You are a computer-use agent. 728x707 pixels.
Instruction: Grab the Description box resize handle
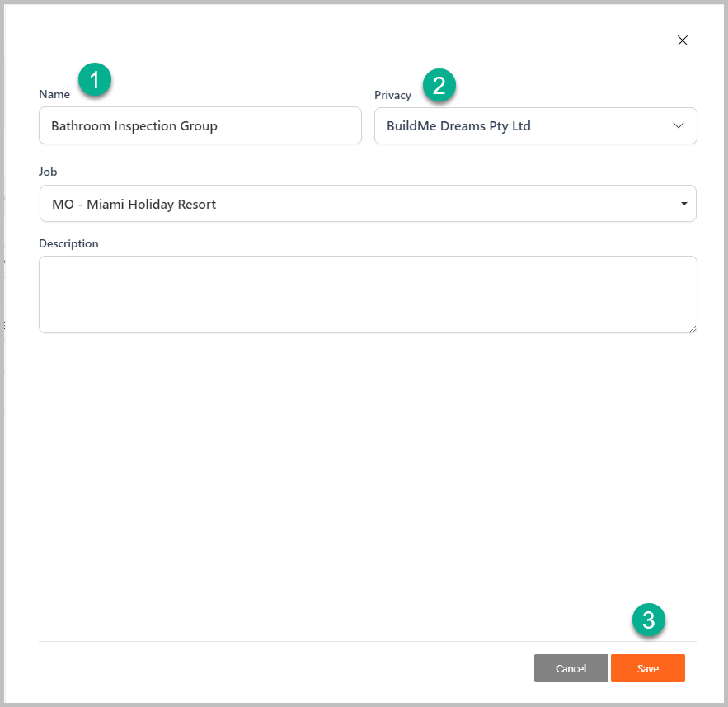click(x=693, y=328)
